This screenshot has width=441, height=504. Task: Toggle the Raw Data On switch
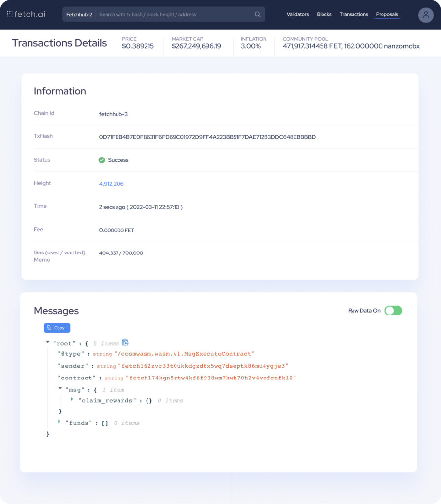point(393,311)
